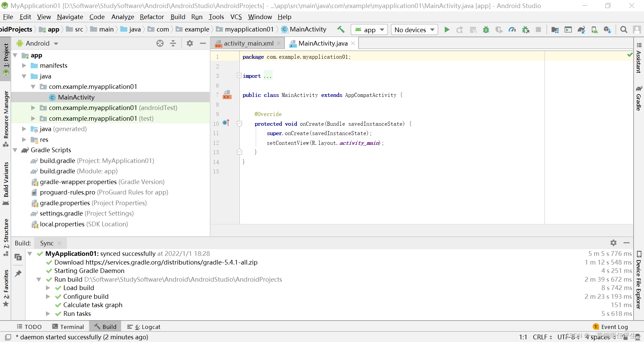Toggle the Device File Explorer panel
644x342 pixels.
[x=639, y=280]
